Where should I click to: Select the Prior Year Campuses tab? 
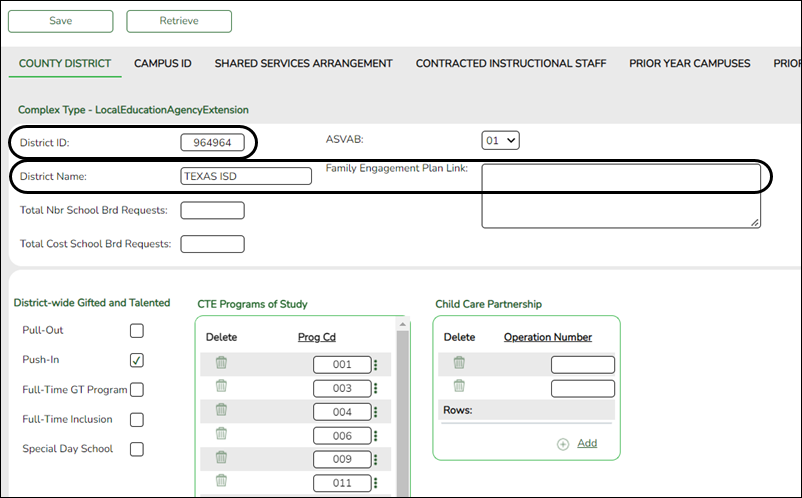(689, 63)
